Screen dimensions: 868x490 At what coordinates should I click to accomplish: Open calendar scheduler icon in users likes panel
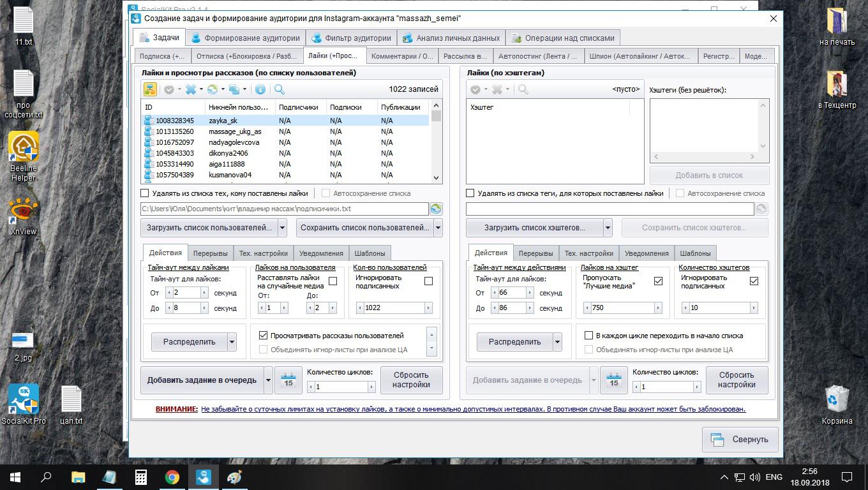pyautogui.click(x=288, y=380)
